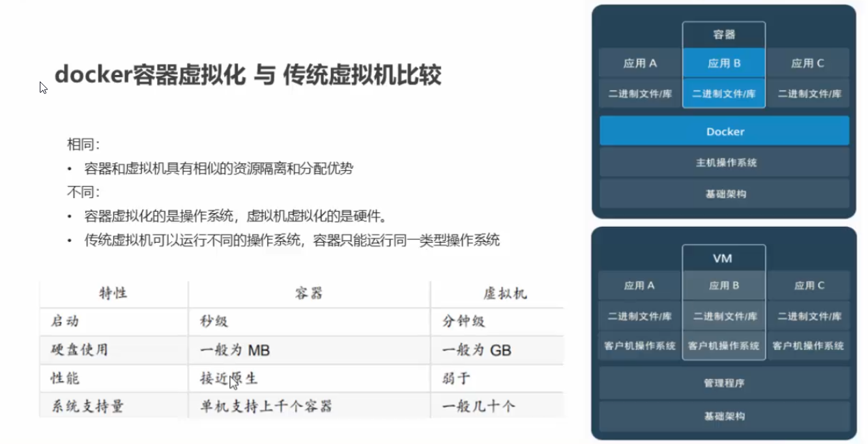Select '应用 B' block in the VM diagram
The width and height of the screenshot is (868, 444).
724,286
